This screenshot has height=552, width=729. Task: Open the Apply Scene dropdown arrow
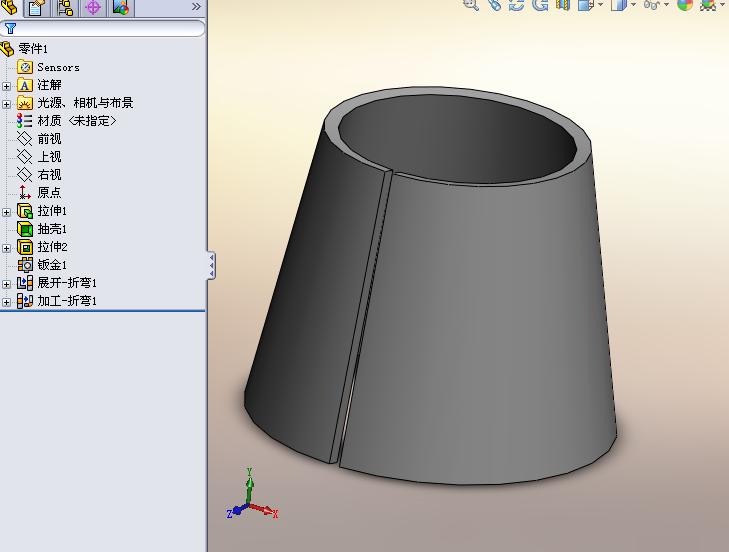pyautogui.click(x=723, y=5)
